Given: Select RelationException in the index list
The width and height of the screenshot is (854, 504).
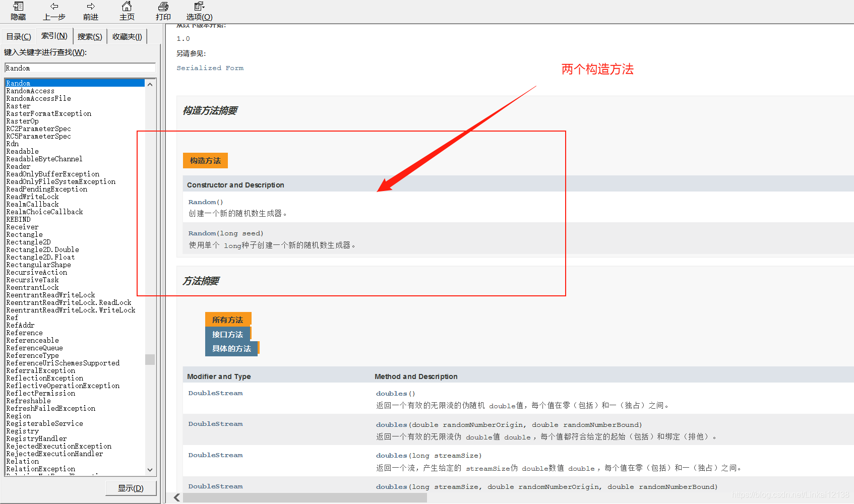Looking at the screenshot, I should coord(40,469).
